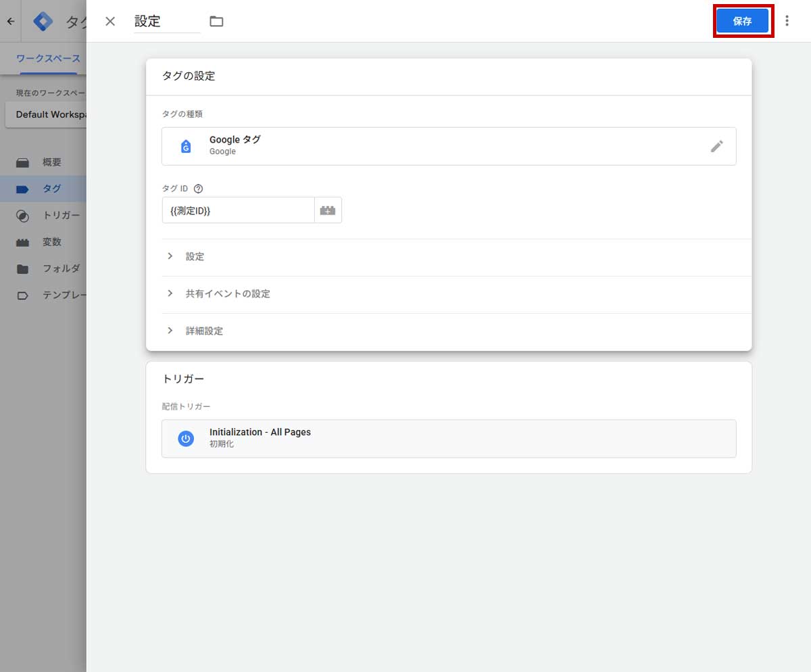This screenshot has height=672, width=811.
Task: Click the 配信トリガー label
Action: click(186, 406)
